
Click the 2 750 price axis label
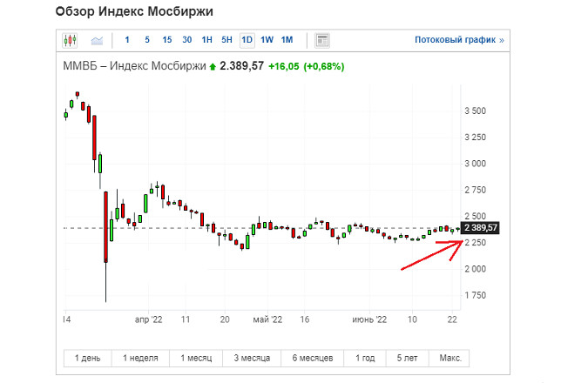475,190
